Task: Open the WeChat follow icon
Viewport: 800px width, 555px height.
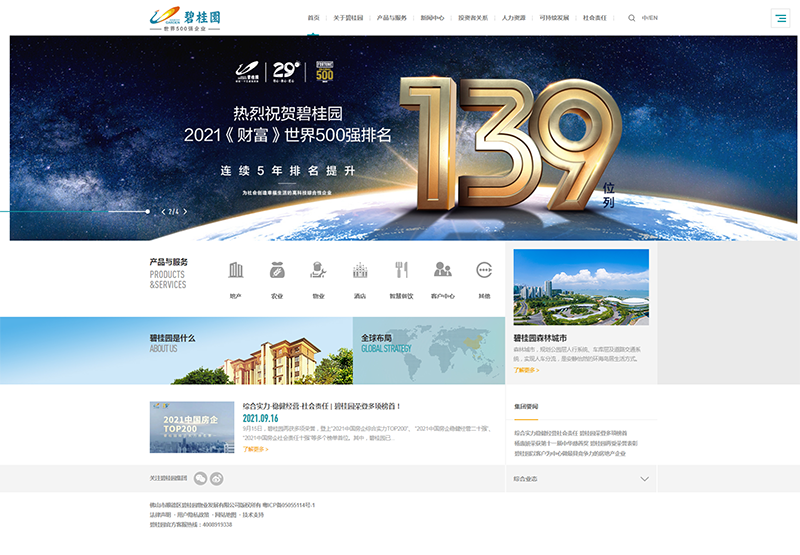Action: (200, 478)
